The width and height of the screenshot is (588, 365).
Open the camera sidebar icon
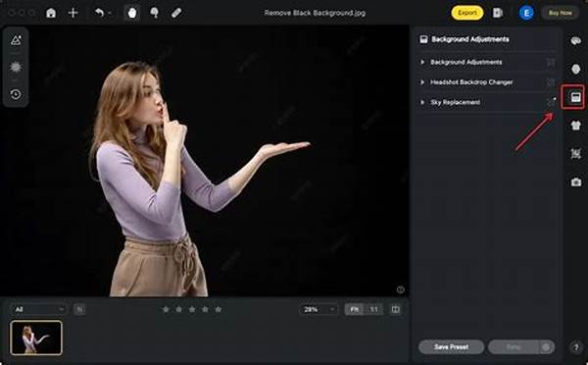pyautogui.click(x=575, y=182)
